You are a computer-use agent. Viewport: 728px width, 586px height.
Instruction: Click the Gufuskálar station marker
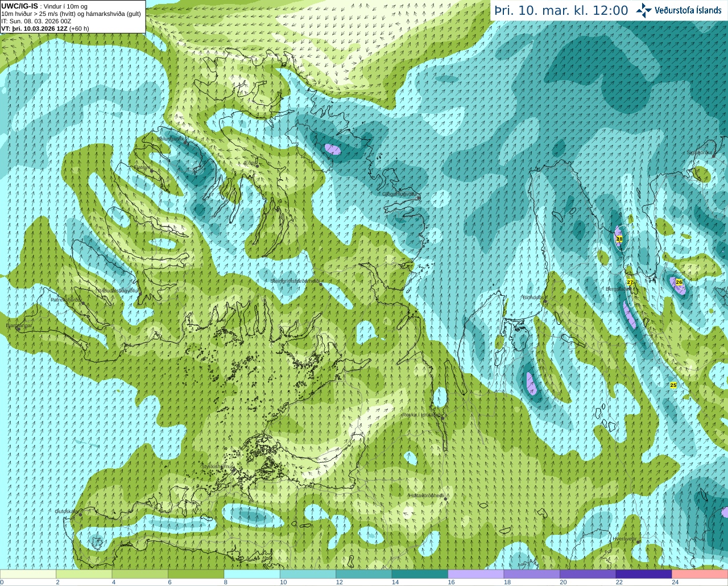point(80,514)
